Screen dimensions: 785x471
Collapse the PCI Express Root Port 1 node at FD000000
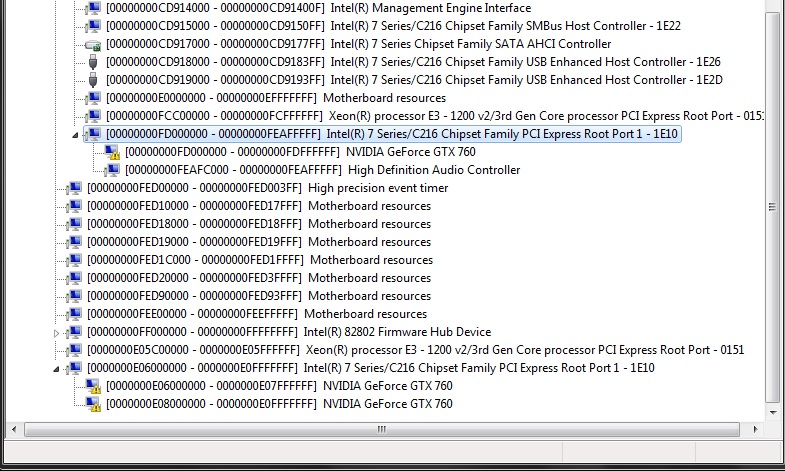[x=75, y=135]
